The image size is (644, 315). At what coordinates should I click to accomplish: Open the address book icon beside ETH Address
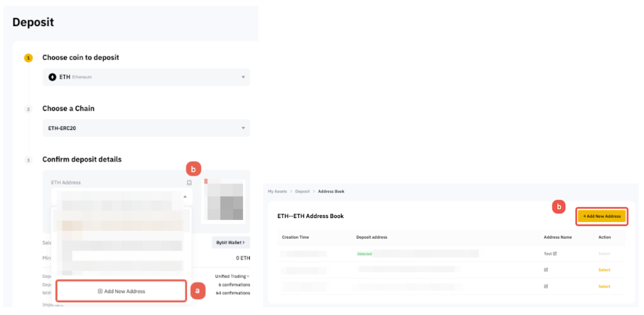[x=189, y=183]
